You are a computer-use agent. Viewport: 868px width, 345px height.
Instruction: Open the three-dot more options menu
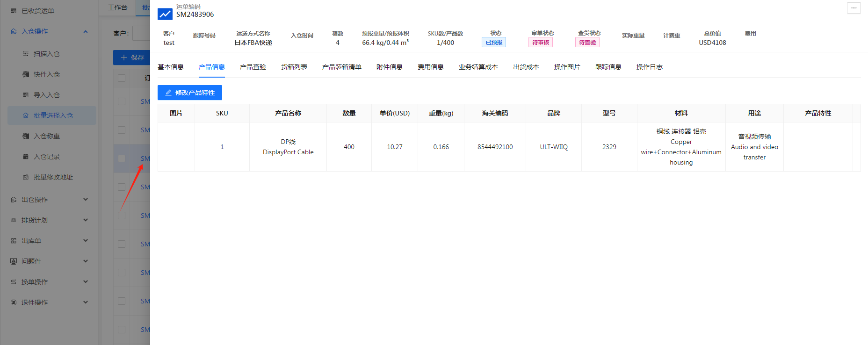[854, 8]
